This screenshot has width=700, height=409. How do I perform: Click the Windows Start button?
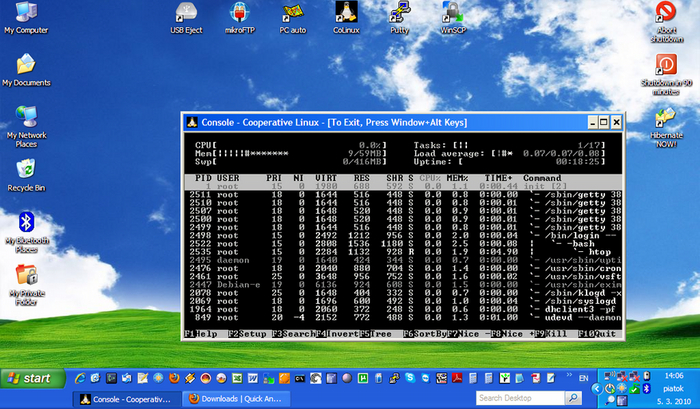(x=30, y=379)
